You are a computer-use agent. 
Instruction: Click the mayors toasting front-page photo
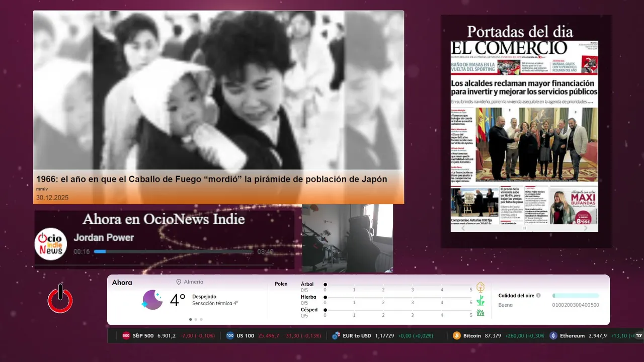[536, 144]
